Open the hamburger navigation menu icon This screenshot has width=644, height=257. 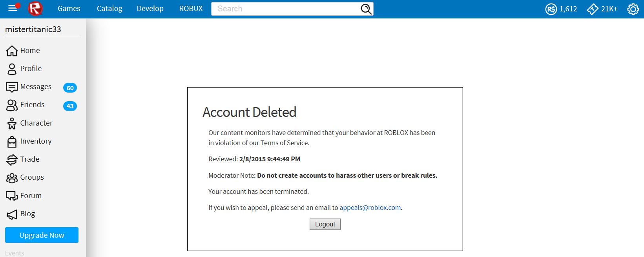click(13, 8)
